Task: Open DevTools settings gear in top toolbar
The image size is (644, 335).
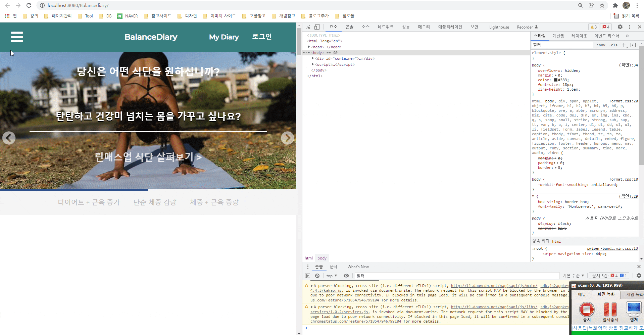Action: pos(620,27)
